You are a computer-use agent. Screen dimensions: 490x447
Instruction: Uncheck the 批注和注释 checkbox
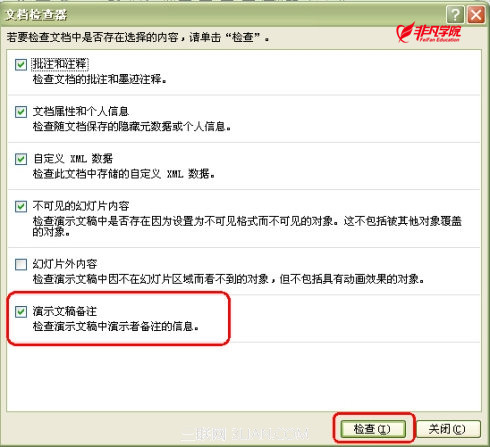[21, 64]
